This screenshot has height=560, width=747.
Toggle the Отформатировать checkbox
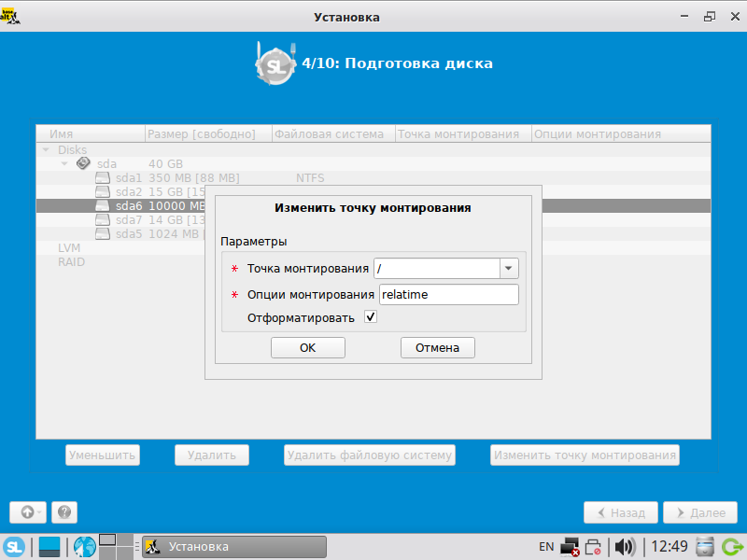[x=371, y=316]
